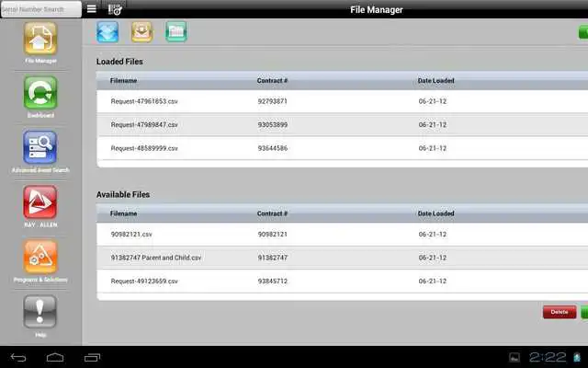This screenshot has width=588, height=368.
Task: Select loaded file Request-48589999.csv
Action: 144,148
